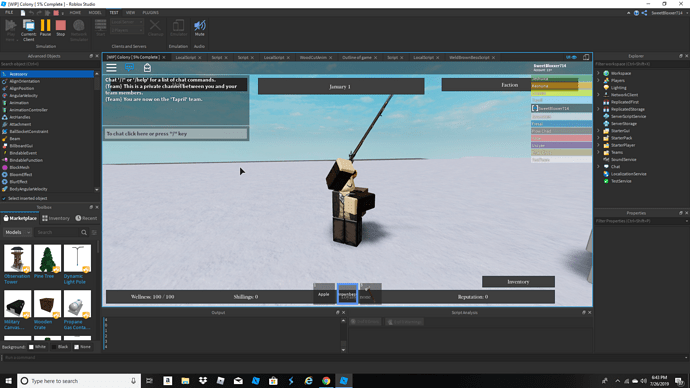Stop the running simulation
The height and width of the screenshot is (388, 690).
coord(61,28)
